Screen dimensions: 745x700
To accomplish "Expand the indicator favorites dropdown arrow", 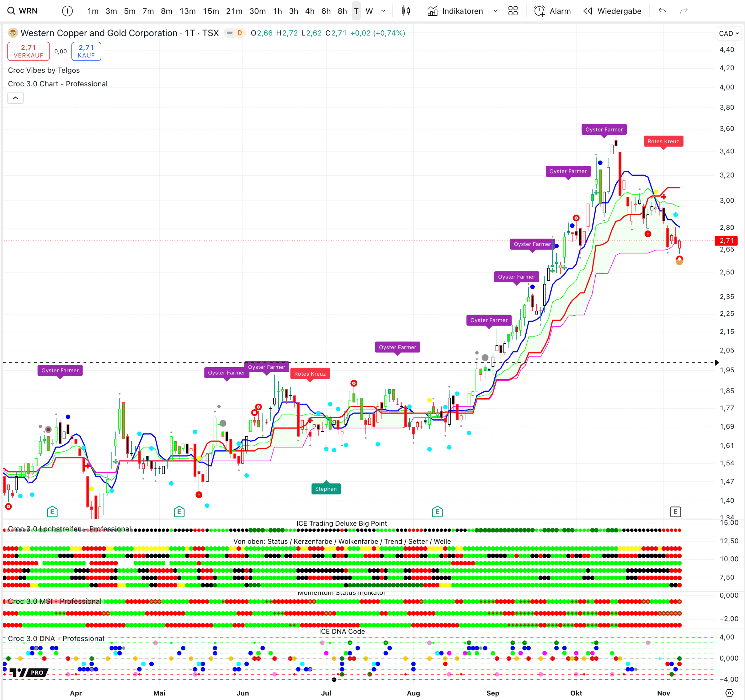I will point(495,11).
